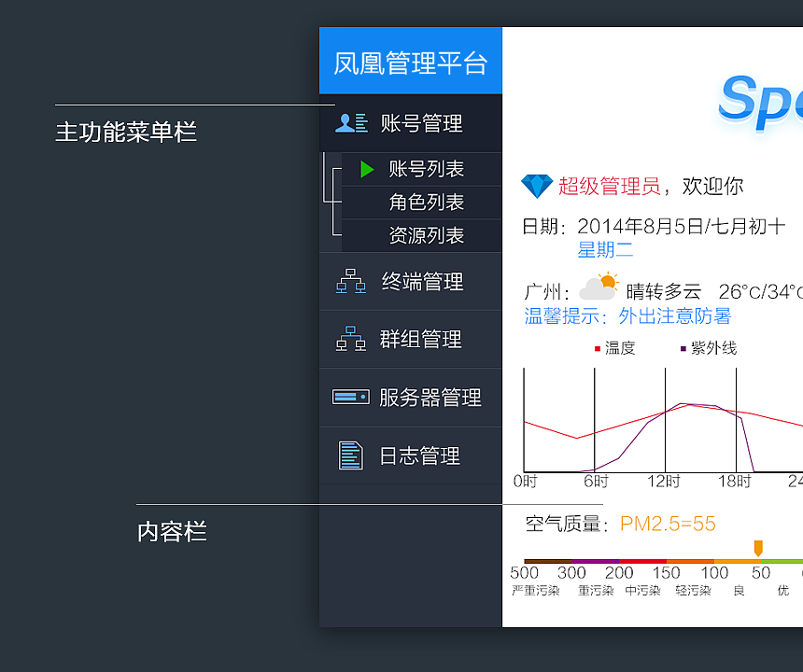Click the 温度 red legend entry

pos(615,348)
